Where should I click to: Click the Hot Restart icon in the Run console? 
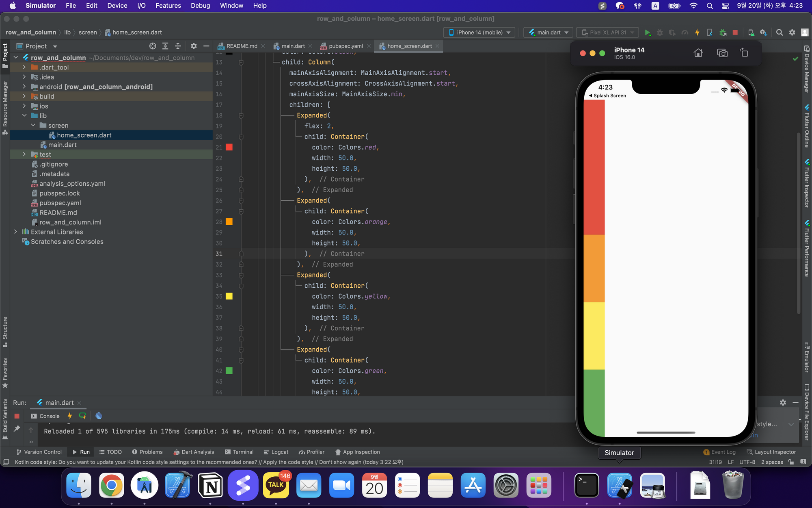click(82, 416)
